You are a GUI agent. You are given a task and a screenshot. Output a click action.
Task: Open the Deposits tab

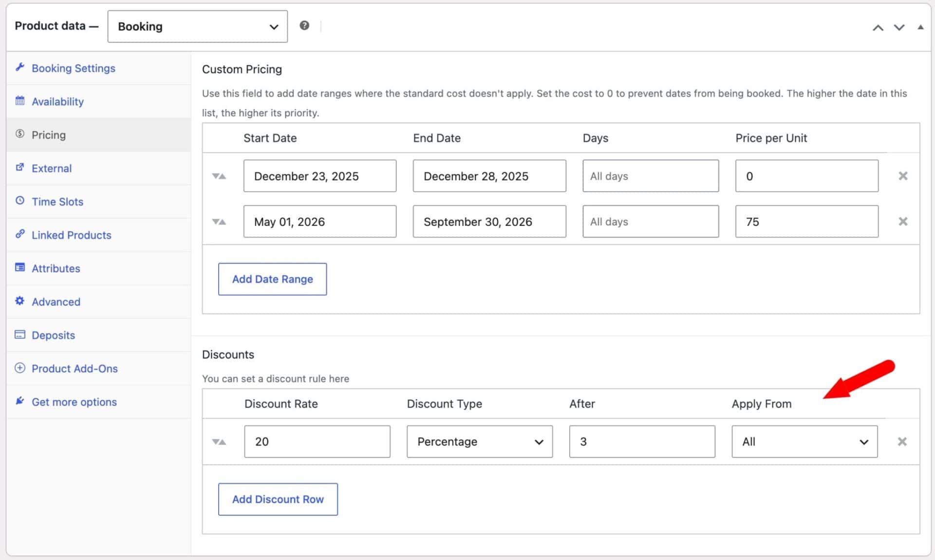click(x=98, y=335)
